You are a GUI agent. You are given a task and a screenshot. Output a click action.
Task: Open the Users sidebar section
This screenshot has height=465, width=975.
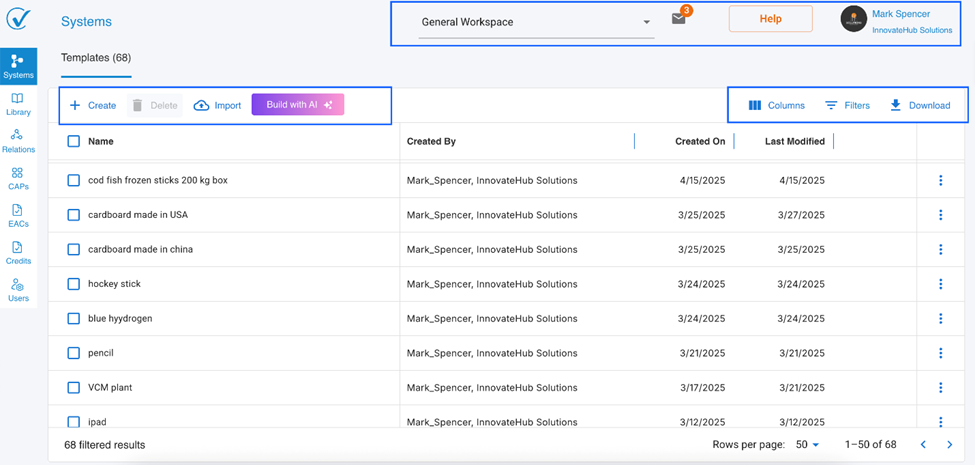18,290
